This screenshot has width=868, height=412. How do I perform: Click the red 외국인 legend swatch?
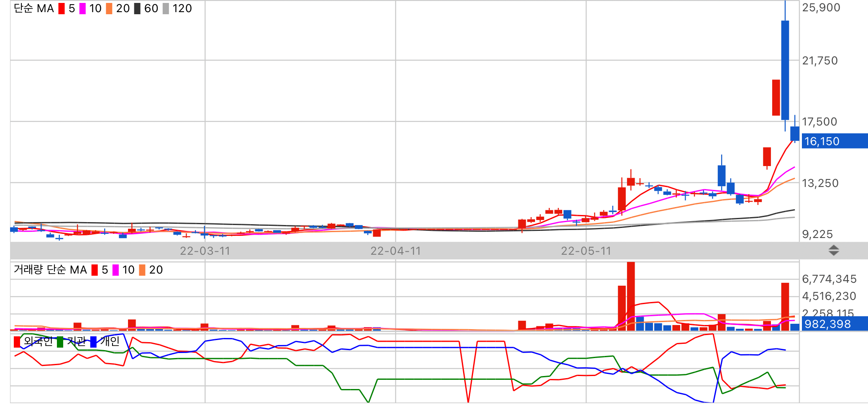(x=17, y=342)
